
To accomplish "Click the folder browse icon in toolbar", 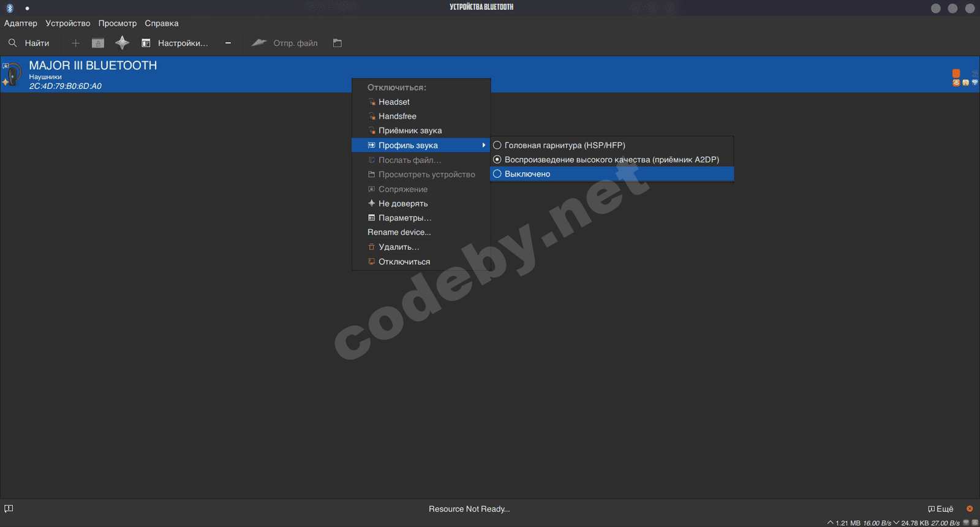I will tap(337, 43).
